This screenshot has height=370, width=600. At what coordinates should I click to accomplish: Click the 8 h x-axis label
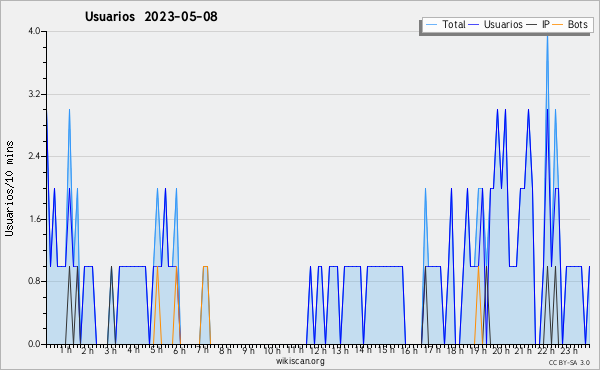click(225, 350)
